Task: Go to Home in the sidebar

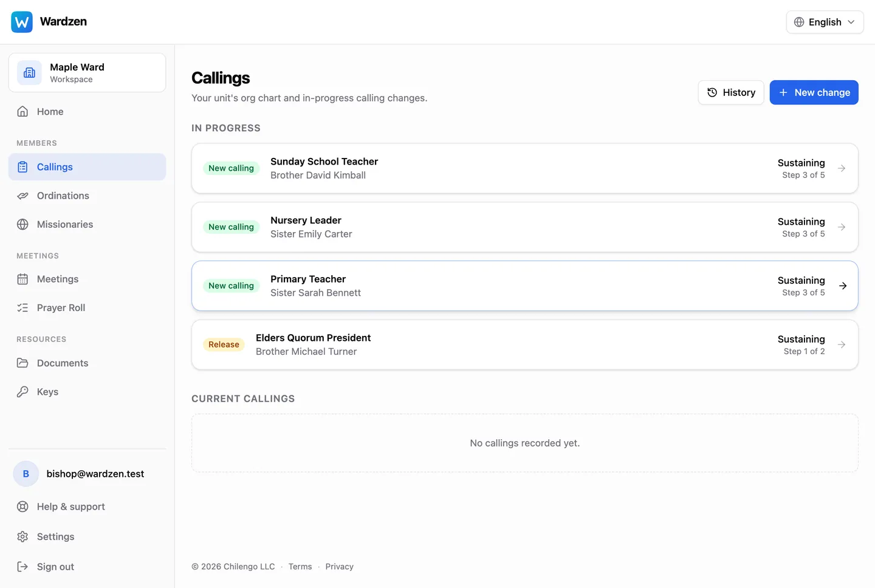Action: click(x=87, y=112)
